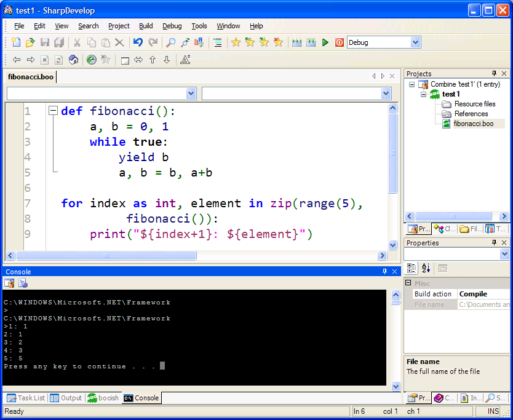
Task: Click the Save All toolbar icon
Action: pyautogui.click(x=59, y=42)
